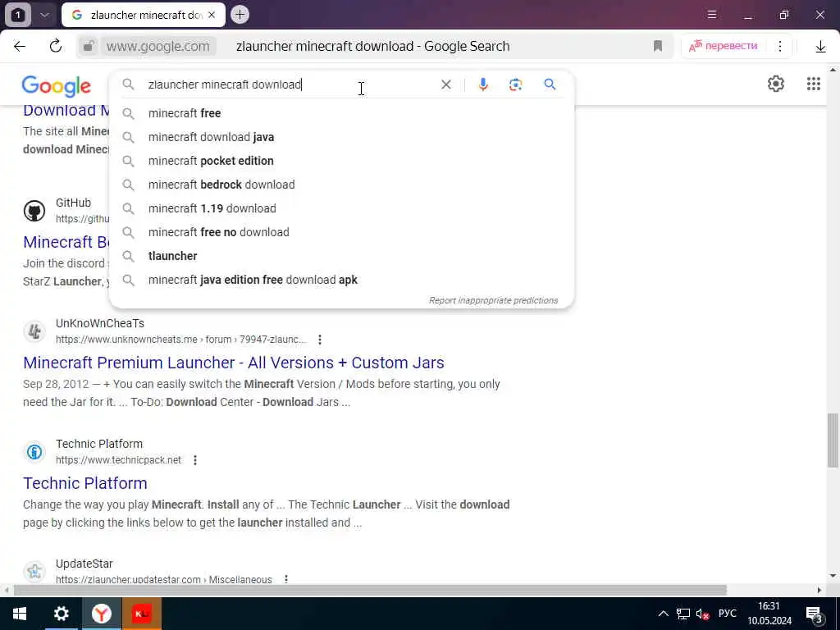Expand the tab list chevron dropdown

45,15
